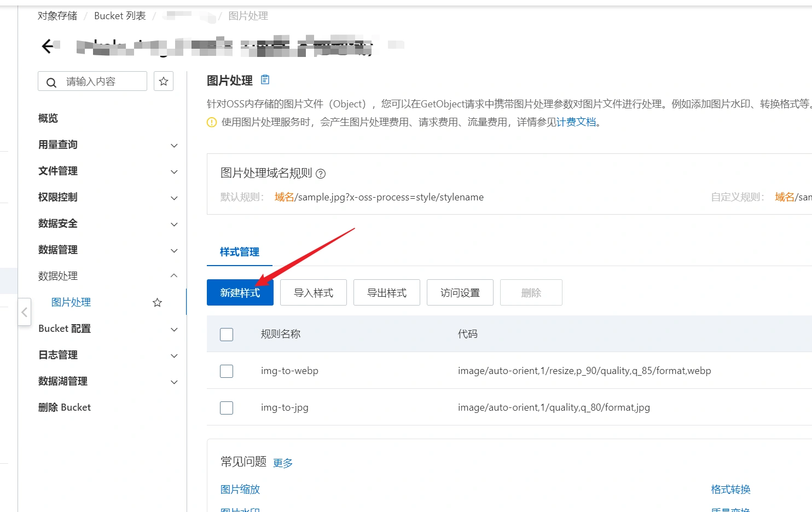Collapse the sidebar using the left chevron handle
Image resolution: width=812 pixels, height=512 pixels.
(24, 312)
